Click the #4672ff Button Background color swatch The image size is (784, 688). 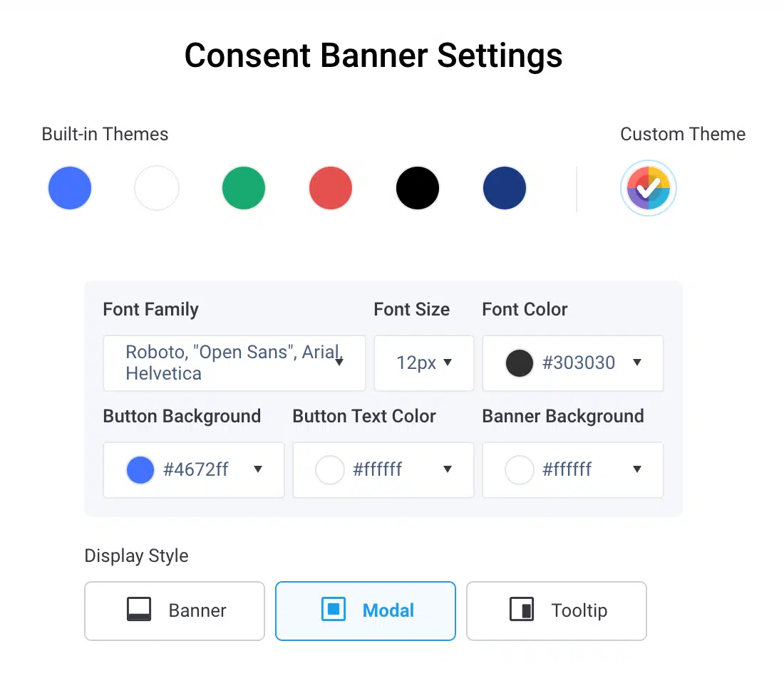140,470
